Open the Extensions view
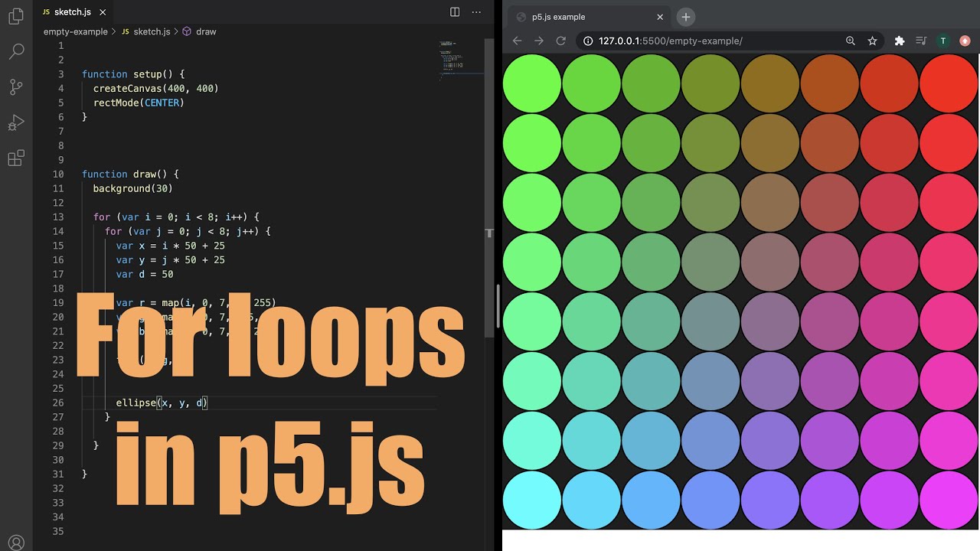980x551 pixels. tap(15, 158)
